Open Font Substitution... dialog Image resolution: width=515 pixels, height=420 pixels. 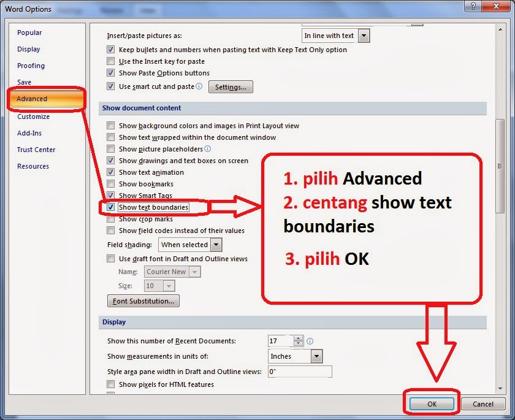pyautogui.click(x=143, y=301)
